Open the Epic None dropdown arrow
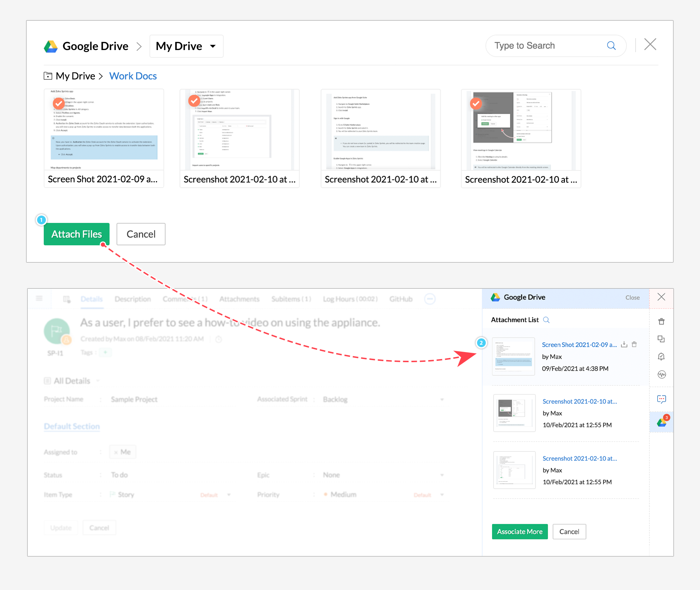The height and width of the screenshot is (590, 700). (x=442, y=475)
